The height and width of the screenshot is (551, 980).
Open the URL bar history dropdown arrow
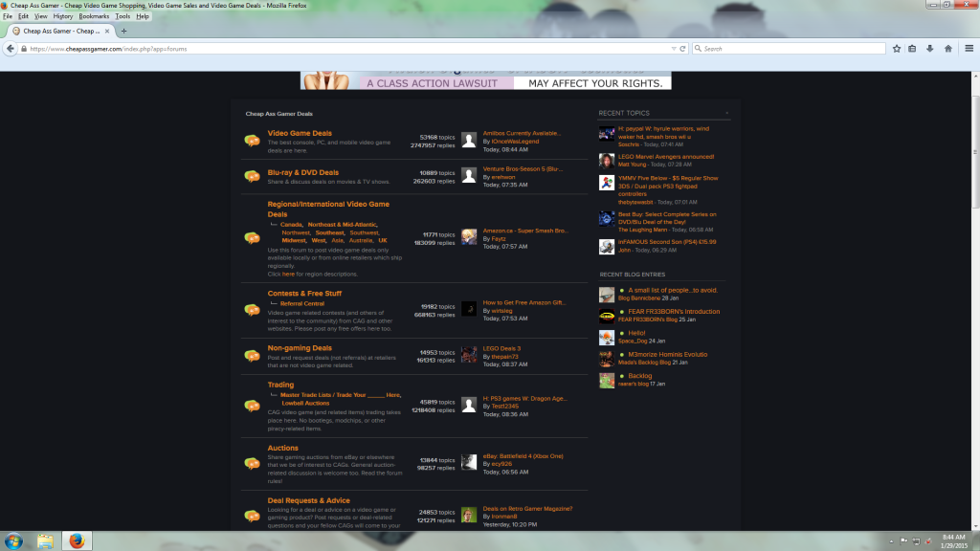[674, 48]
